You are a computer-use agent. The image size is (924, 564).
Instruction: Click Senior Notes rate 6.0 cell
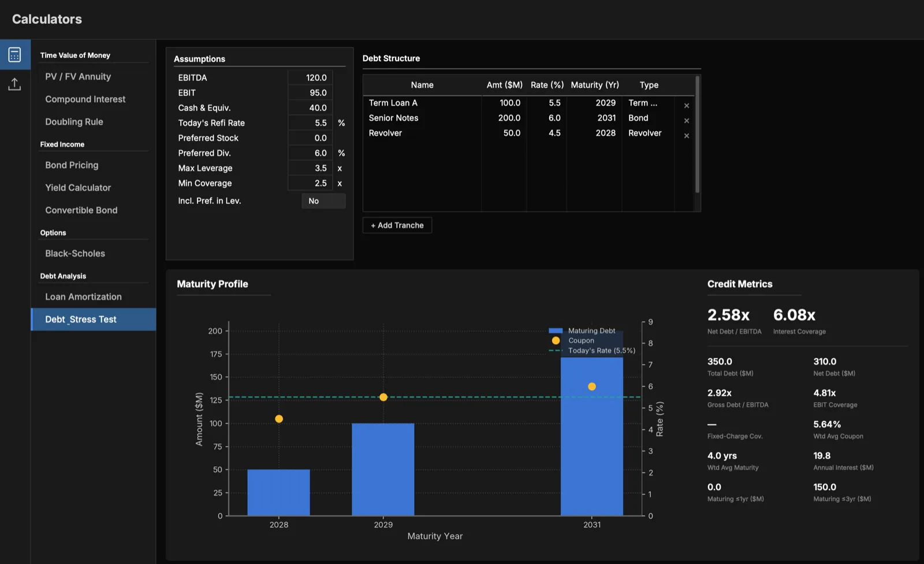(546, 118)
